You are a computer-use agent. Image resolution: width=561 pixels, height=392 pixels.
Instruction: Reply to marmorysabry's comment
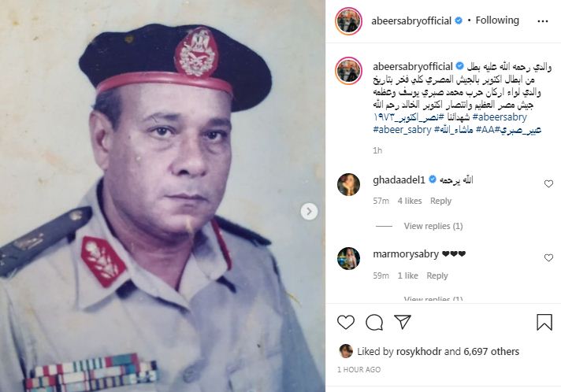437,276
